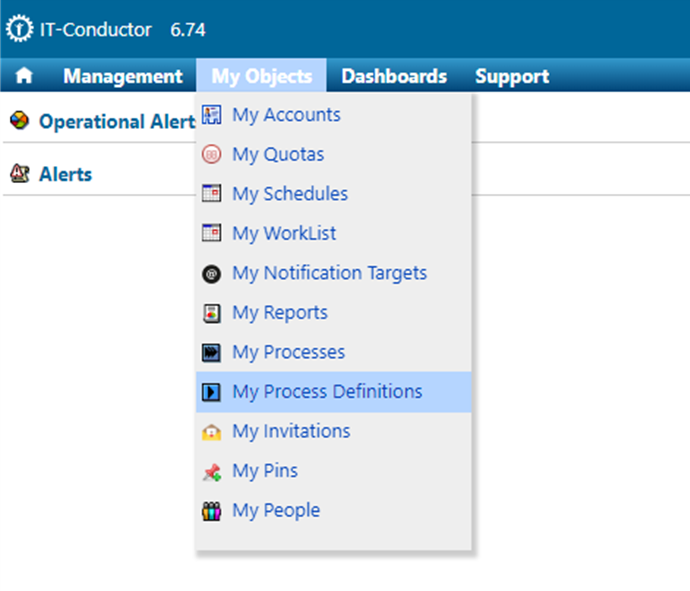Collapse the My Objects menu

[261, 76]
